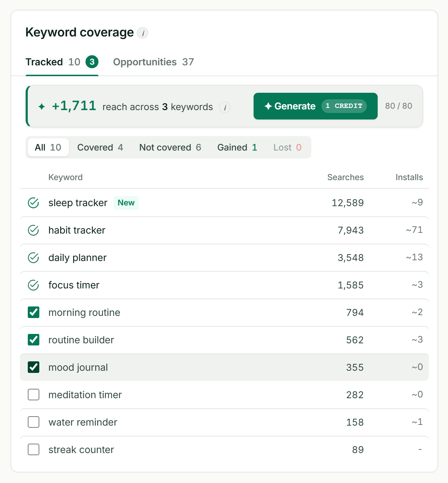The height and width of the screenshot is (483, 448).
Task: Check the water reminder checkbox
Action: [x=34, y=422]
